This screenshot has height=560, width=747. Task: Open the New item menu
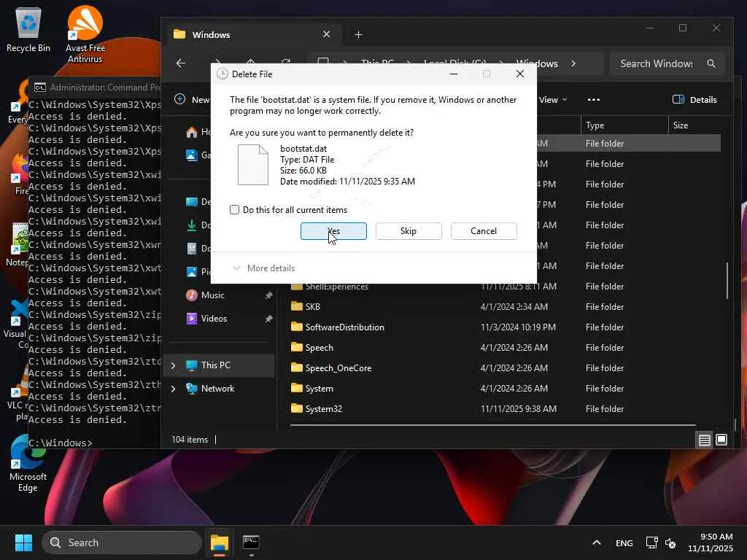192,99
